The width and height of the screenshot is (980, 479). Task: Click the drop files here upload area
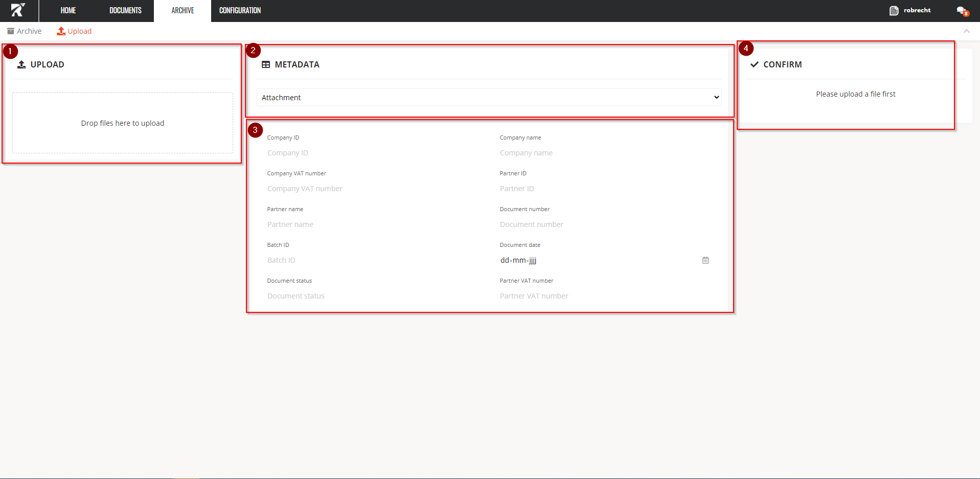point(123,123)
